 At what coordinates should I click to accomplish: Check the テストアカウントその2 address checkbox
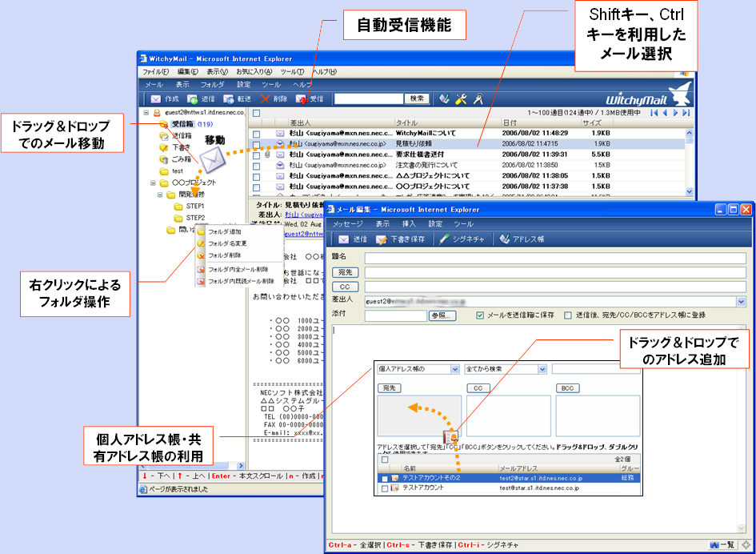coord(384,478)
